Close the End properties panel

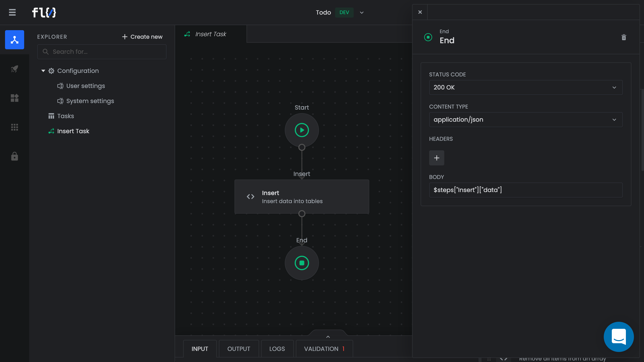420,12
